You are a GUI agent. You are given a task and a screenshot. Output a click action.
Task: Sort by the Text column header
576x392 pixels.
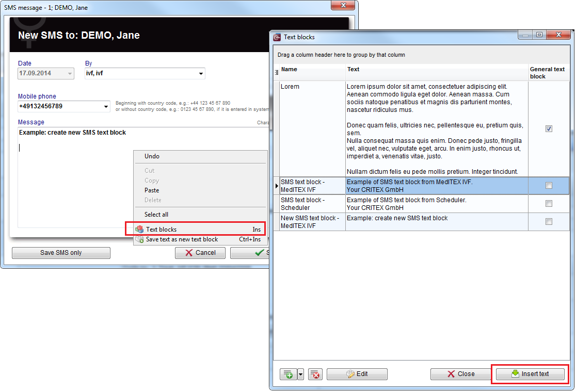tap(437, 73)
